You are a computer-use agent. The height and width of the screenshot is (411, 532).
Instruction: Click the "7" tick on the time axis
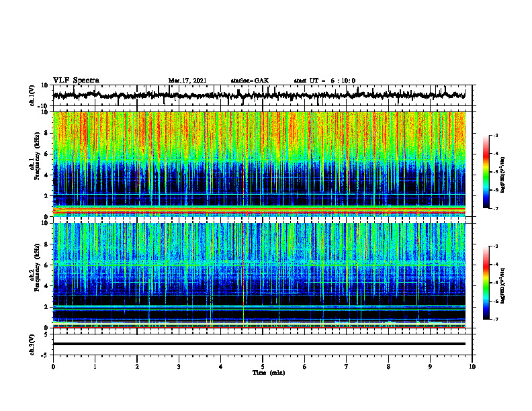(x=347, y=367)
